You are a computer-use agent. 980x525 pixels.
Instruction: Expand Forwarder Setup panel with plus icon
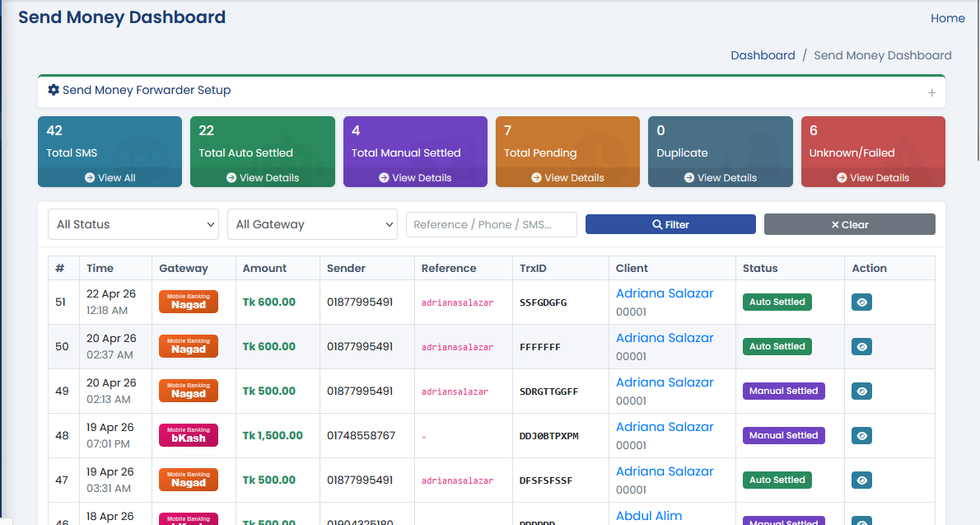pos(932,92)
